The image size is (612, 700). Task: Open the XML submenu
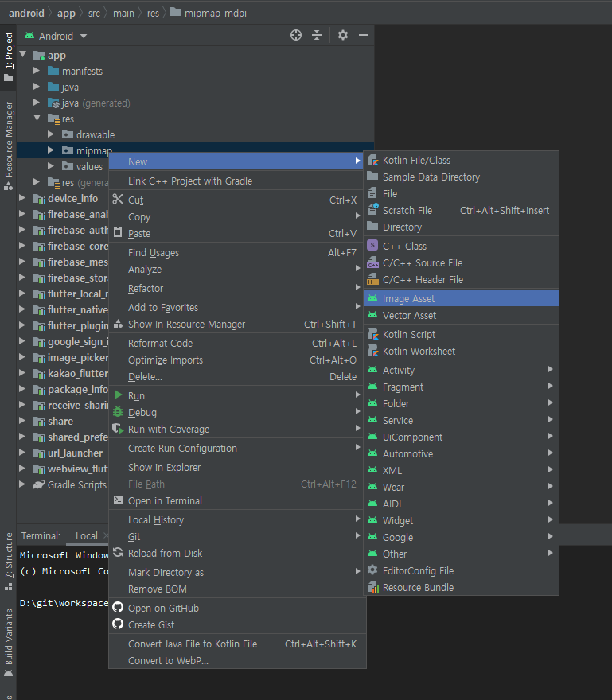pyautogui.click(x=461, y=470)
